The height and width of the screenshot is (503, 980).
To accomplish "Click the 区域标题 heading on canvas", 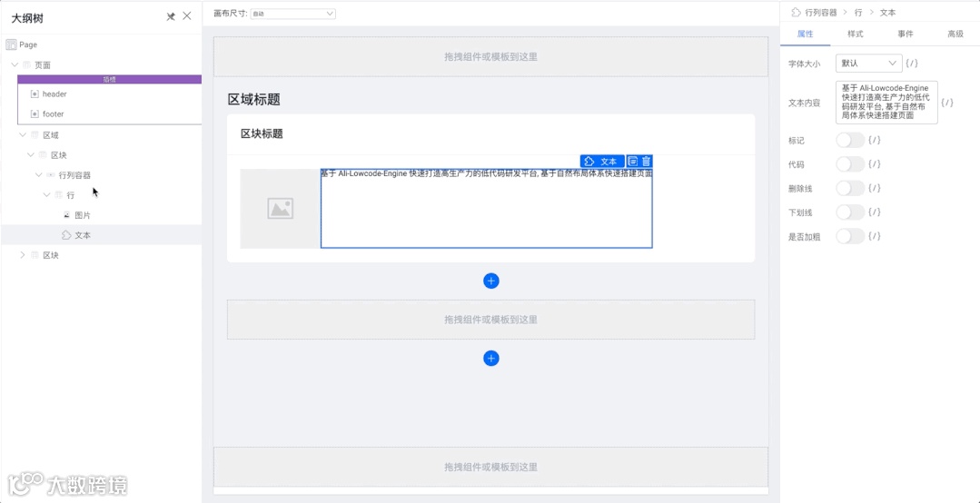I will [x=253, y=99].
